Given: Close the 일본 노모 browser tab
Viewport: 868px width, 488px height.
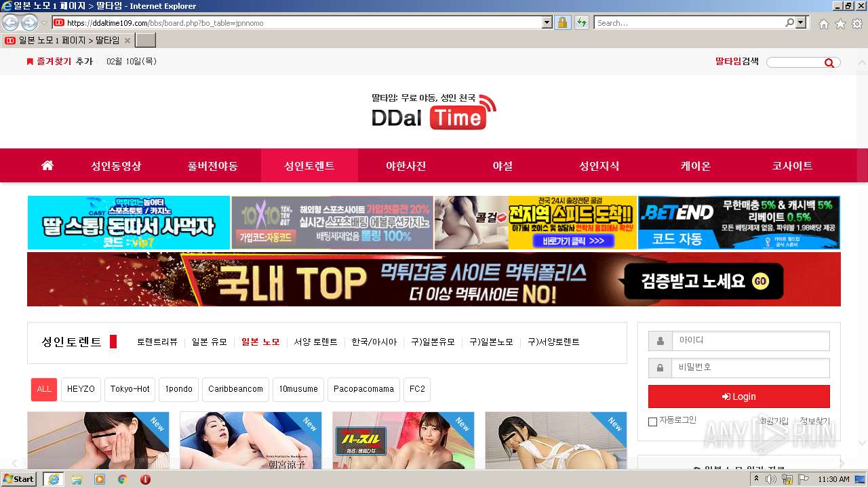Looking at the screenshot, I should pyautogui.click(x=127, y=41).
